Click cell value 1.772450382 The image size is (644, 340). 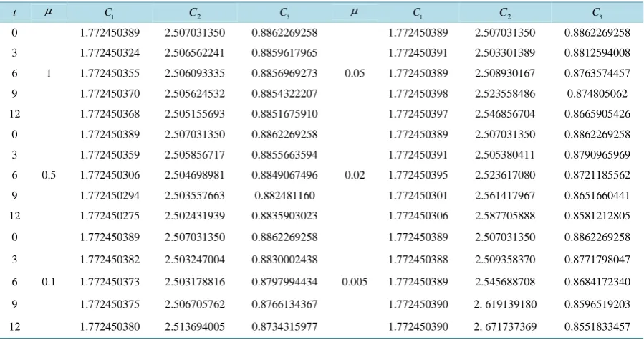110,260
